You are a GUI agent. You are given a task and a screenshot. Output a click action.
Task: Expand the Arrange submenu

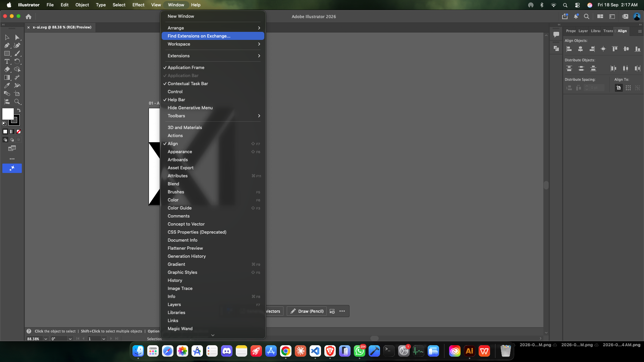213,28
